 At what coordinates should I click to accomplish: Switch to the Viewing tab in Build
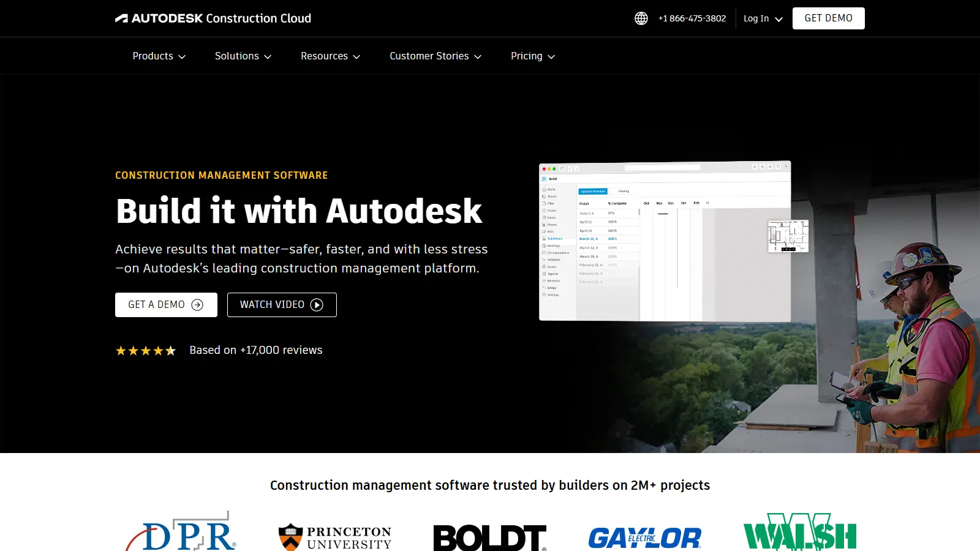pos(623,190)
